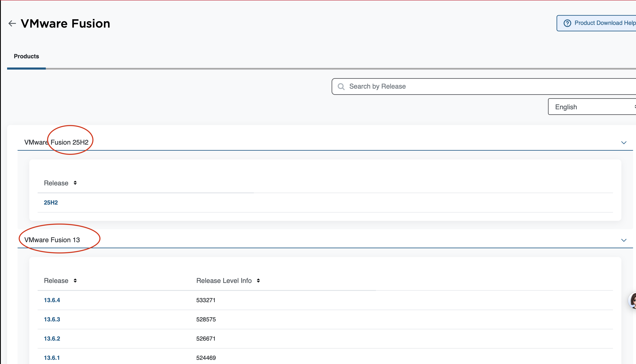This screenshot has height=364, width=636.
Task: Click the VMware Fusion 13 heading
Action: click(x=52, y=240)
